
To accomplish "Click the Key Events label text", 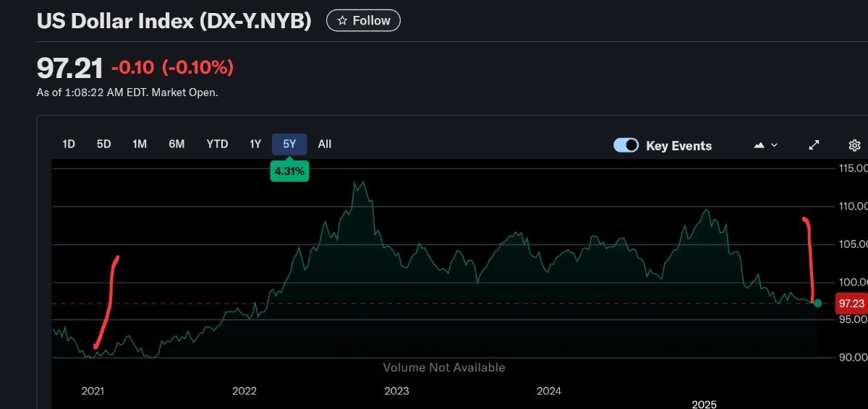I will click(x=678, y=146).
